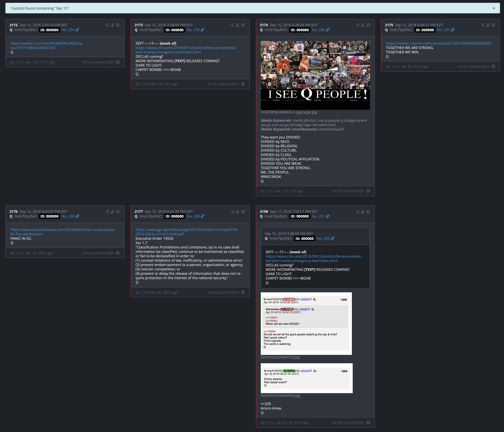The height and width of the screenshot is (432, 504).
Task: Open CNN link in quoted post of 2198
Action: 314,258
